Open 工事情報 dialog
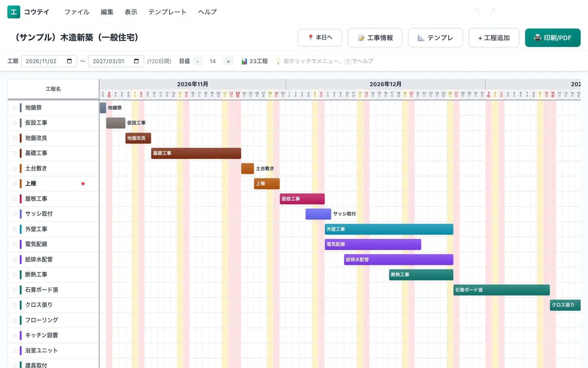588x368 pixels. (375, 38)
